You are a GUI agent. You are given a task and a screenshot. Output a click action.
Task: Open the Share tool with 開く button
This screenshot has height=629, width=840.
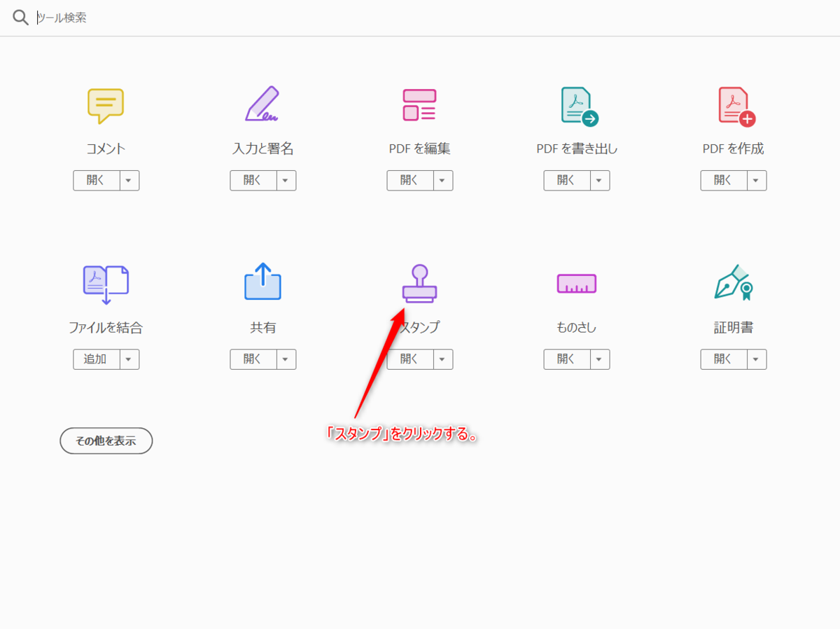coord(253,359)
